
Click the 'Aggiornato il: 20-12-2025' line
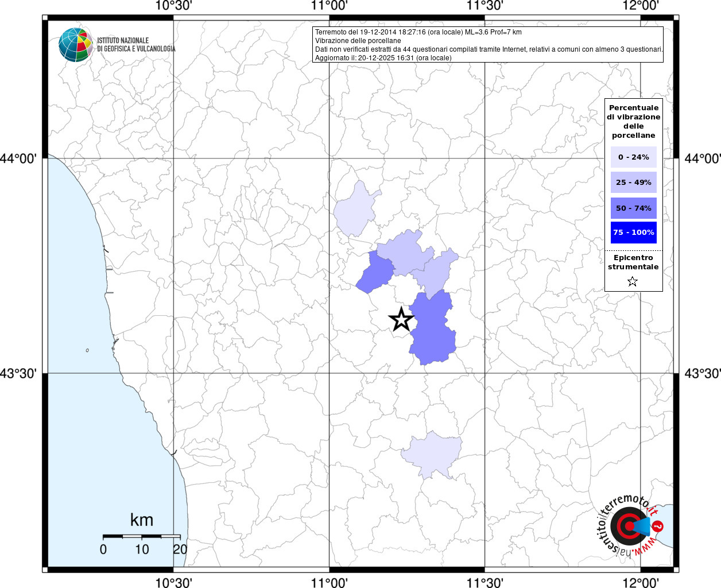(x=383, y=58)
